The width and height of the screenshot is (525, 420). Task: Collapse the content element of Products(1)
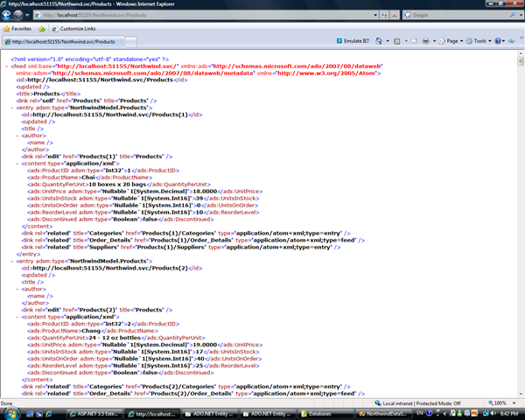[17, 164]
